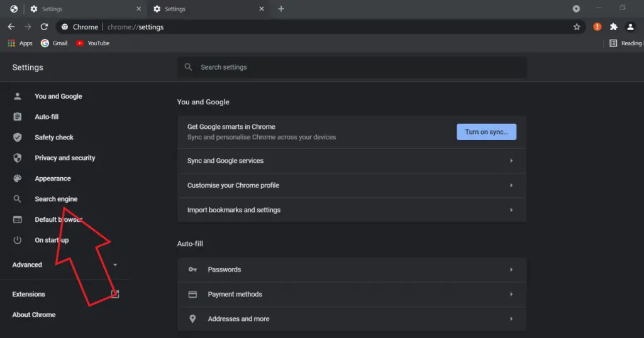
Task: Open the Apps grid bookmark
Action: tap(19, 43)
